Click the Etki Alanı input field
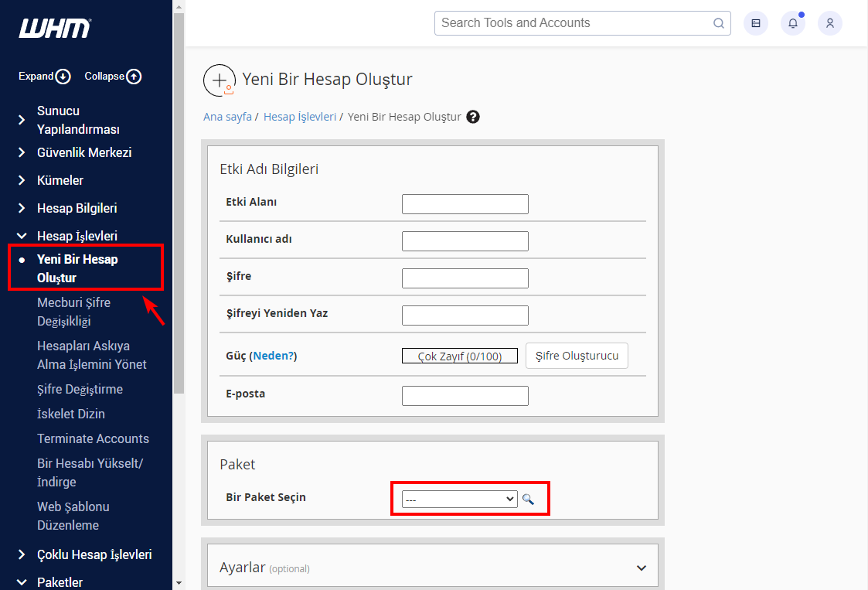This screenshot has height=590, width=868. (465, 204)
